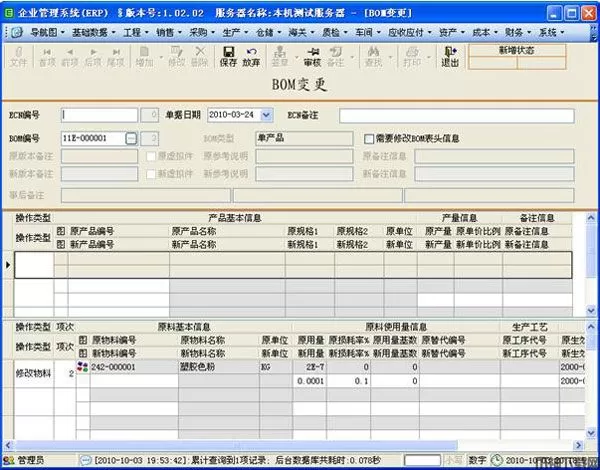Toggle the 原虚拟件 checkbox
This screenshot has width=600, height=470.
pos(150,156)
